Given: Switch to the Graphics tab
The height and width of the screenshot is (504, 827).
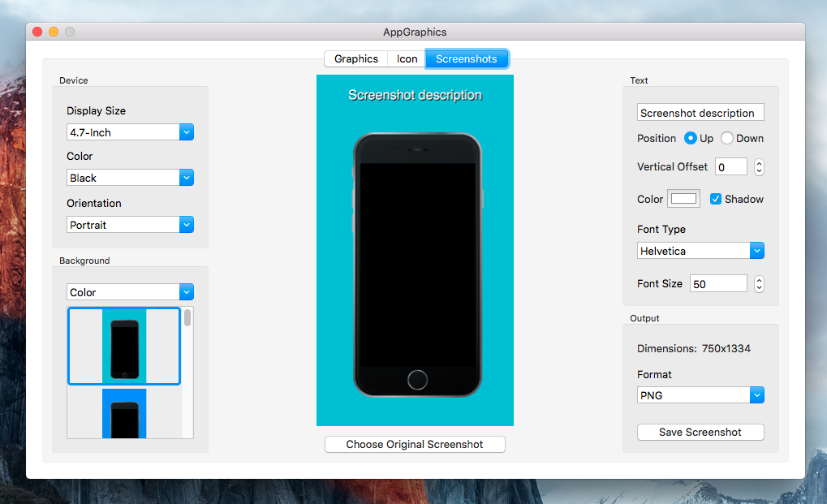Looking at the screenshot, I should click(355, 58).
